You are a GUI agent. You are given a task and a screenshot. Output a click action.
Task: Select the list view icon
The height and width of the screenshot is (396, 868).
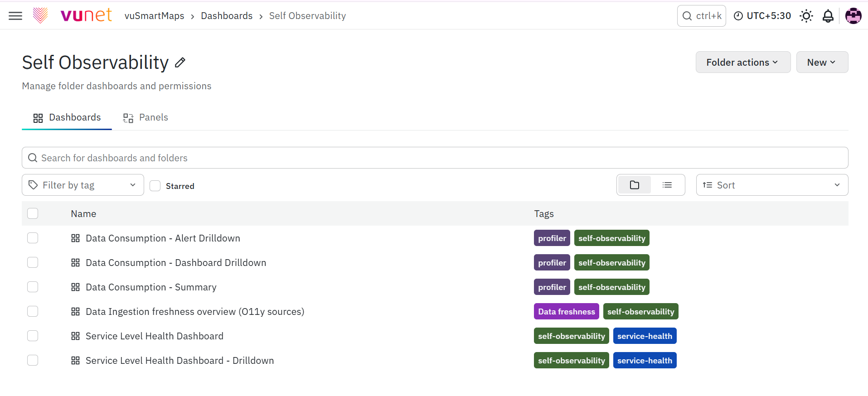(667, 185)
